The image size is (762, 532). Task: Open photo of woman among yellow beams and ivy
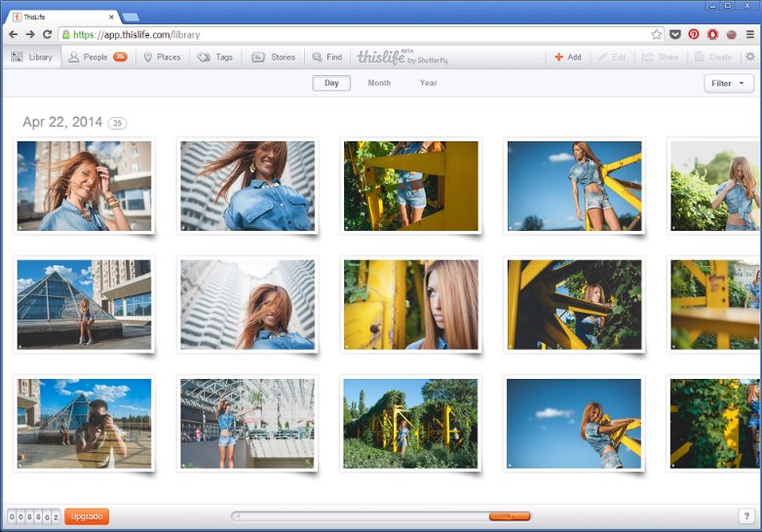click(574, 304)
